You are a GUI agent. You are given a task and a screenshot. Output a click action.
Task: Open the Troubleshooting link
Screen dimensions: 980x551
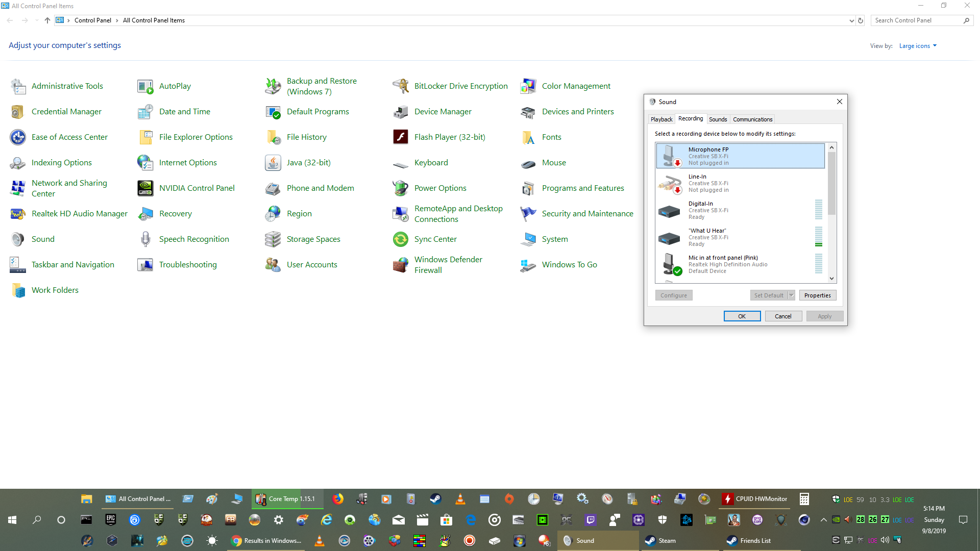188,265
